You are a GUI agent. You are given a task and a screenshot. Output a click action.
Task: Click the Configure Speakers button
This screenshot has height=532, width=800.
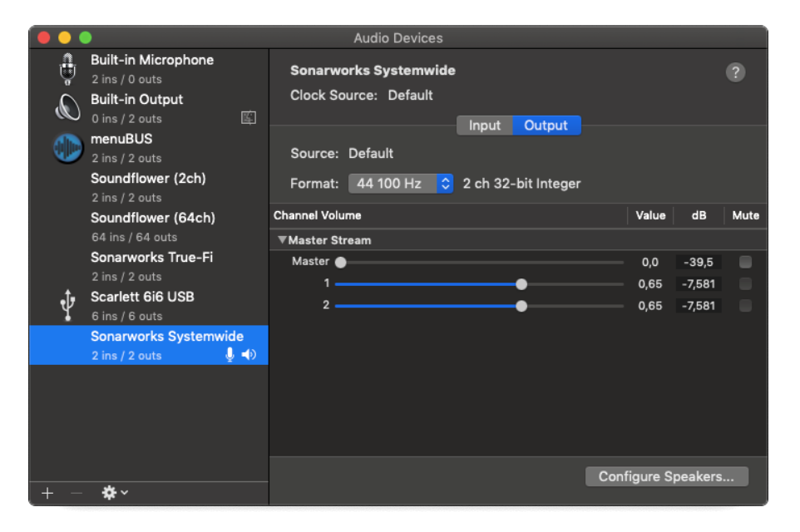[666, 476]
